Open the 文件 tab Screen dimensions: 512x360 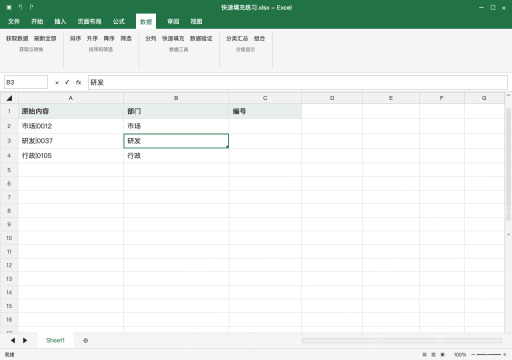(x=14, y=21)
